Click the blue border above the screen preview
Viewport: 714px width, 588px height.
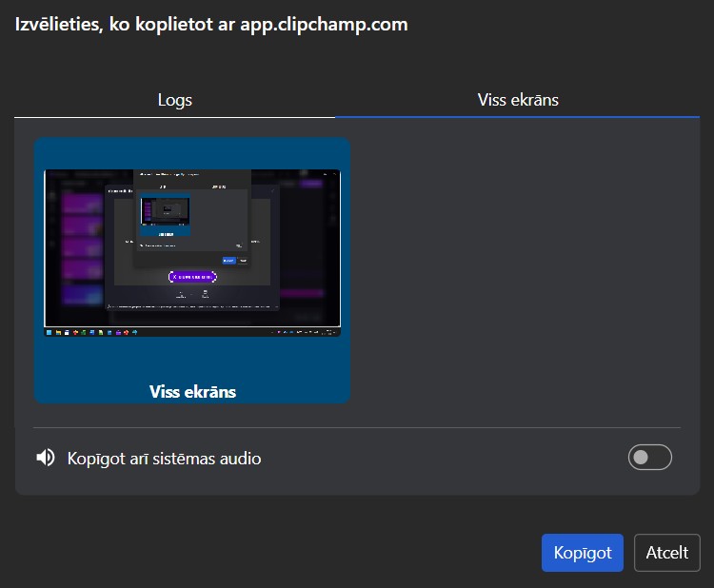click(x=191, y=152)
